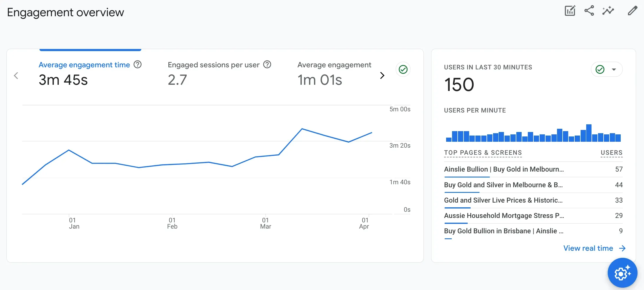Click 'Buy Gold and Silver in Melbourne & B...' row
The height and width of the screenshot is (290, 644).
533,185
